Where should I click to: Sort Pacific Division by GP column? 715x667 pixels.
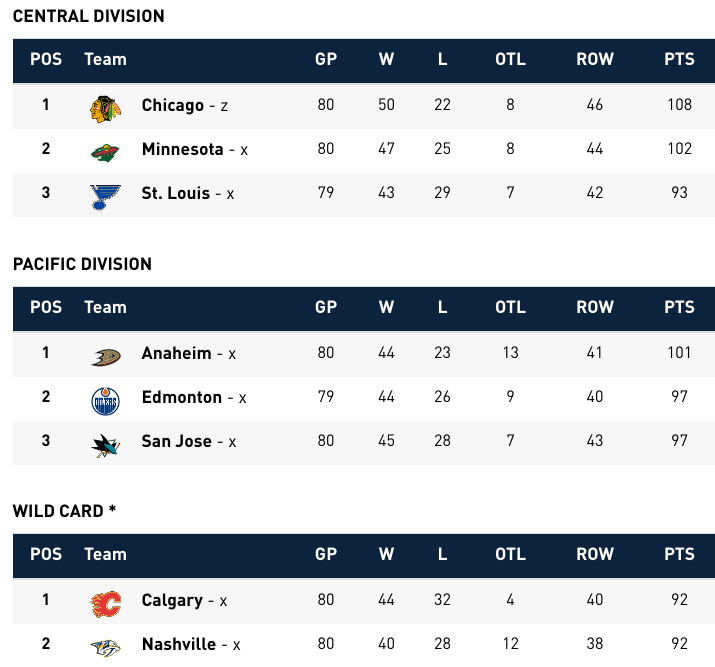(326, 308)
